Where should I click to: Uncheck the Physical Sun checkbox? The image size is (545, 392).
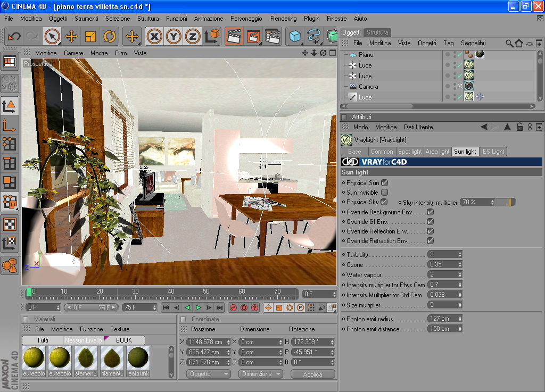[x=384, y=182]
